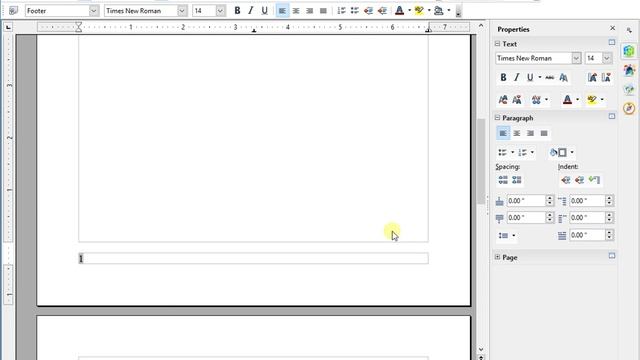Decrease indent from the toolbar
This screenshot has width=640, height=360.
[369, 11]
